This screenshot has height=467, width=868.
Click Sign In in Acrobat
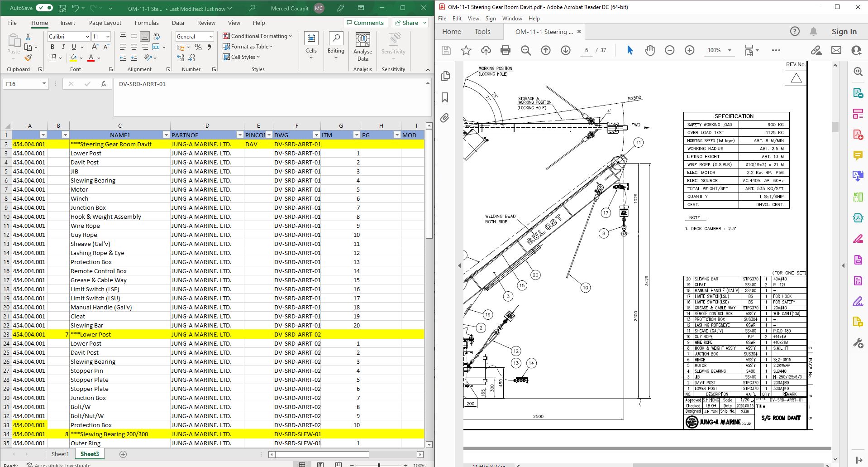point(844,31)
